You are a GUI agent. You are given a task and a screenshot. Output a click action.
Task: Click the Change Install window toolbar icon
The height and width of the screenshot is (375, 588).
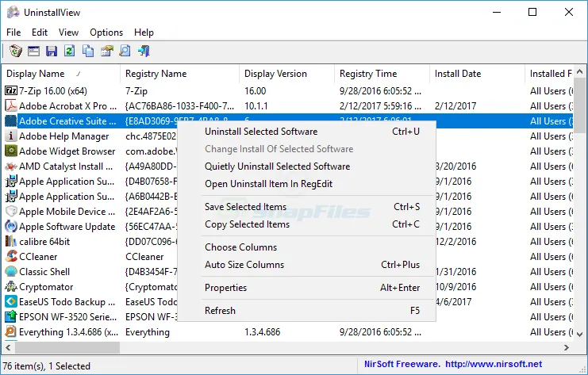(33, 51)
